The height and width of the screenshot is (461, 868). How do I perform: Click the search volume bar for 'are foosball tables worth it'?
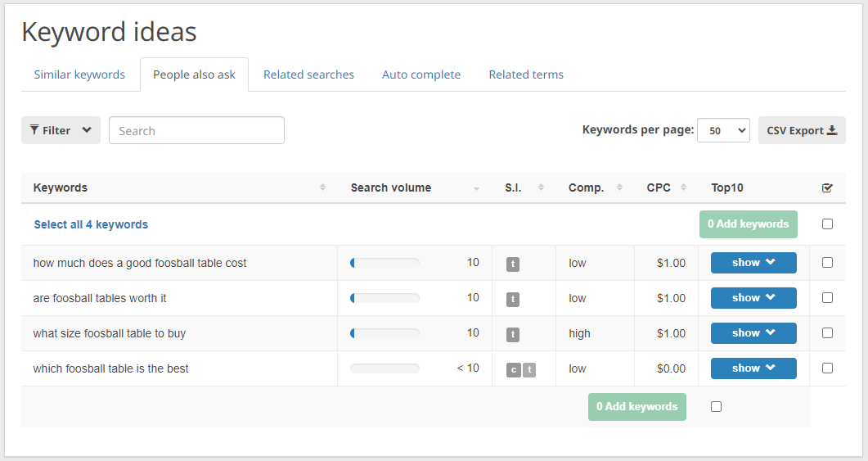(x=385, y=298)
